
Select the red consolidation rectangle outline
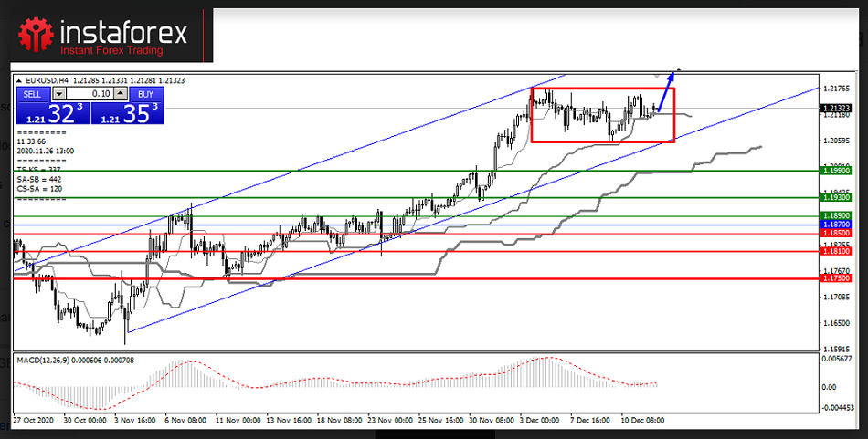click(x=603, y=89)
